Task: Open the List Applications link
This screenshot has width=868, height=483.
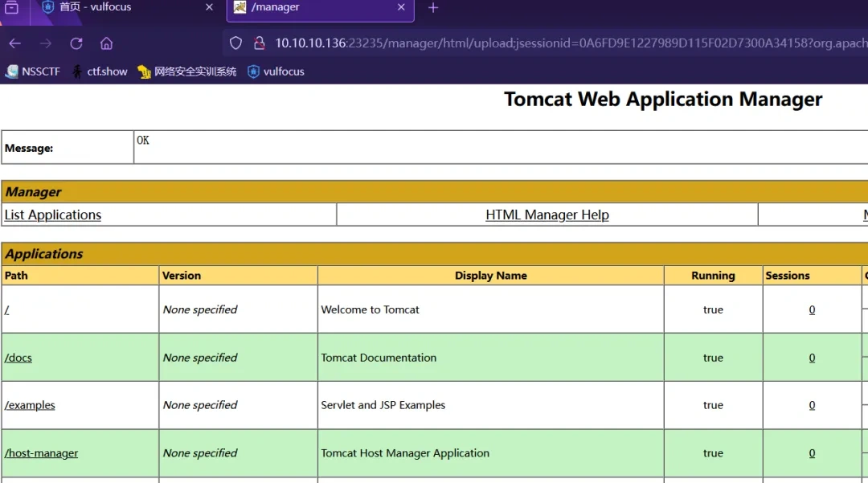Action: (52, 215)
